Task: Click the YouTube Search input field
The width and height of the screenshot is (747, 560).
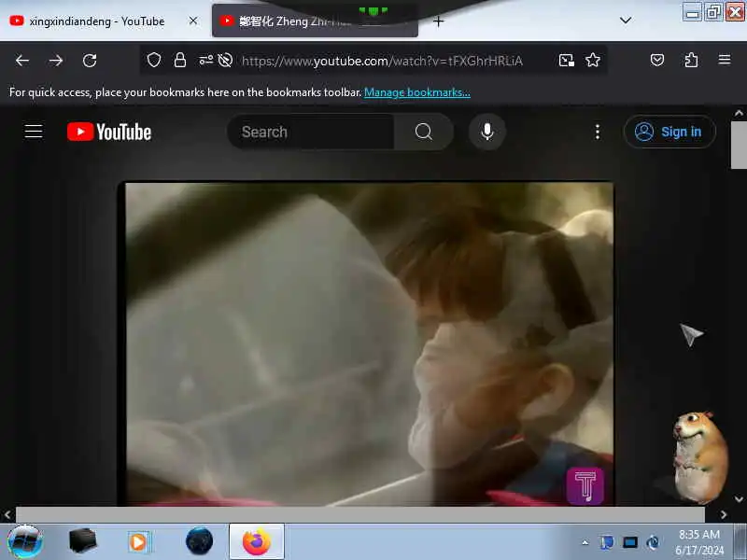Action: pos(311,132)
